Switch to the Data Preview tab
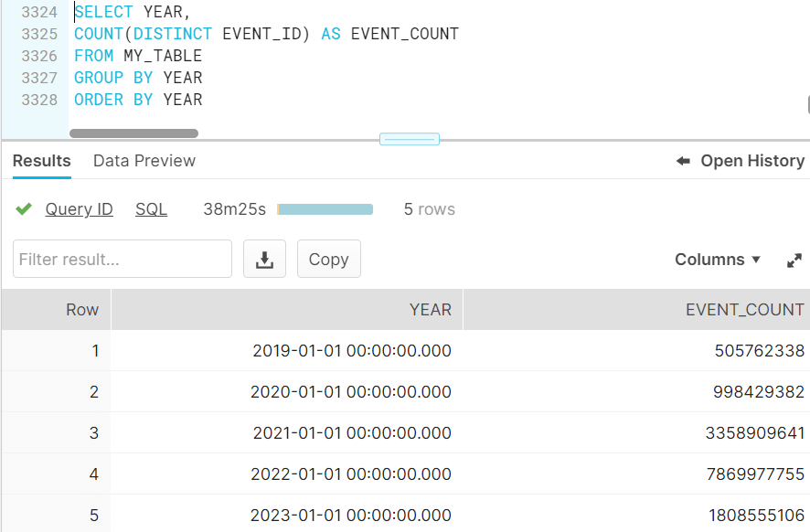This screenshot has width=810, height=532. [x=144, y=161]
